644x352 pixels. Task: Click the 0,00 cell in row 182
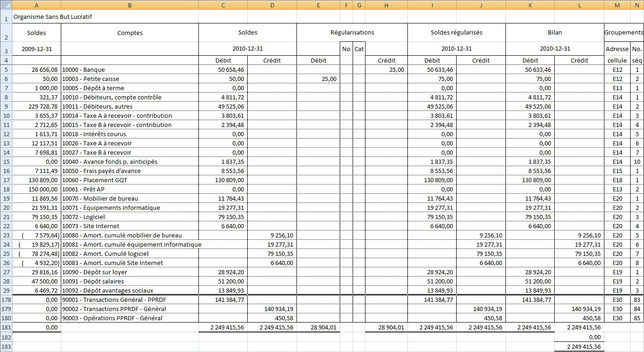coord(579,337)
